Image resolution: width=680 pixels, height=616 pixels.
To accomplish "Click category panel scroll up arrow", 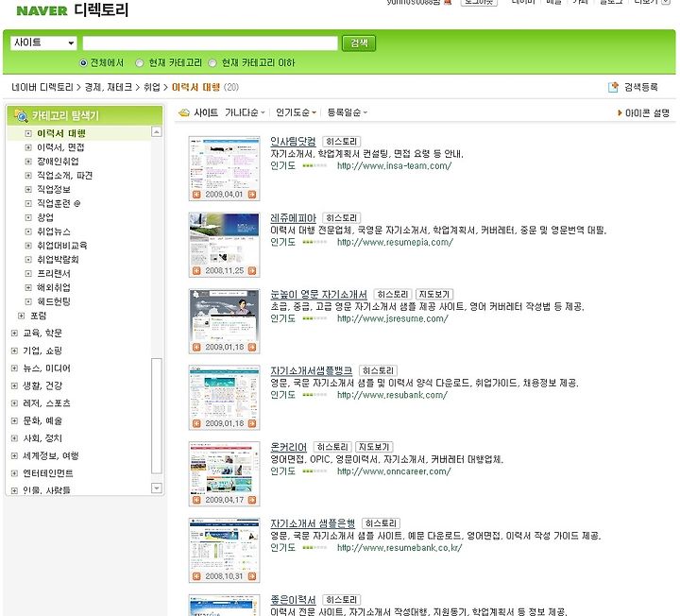I will 157,132.
